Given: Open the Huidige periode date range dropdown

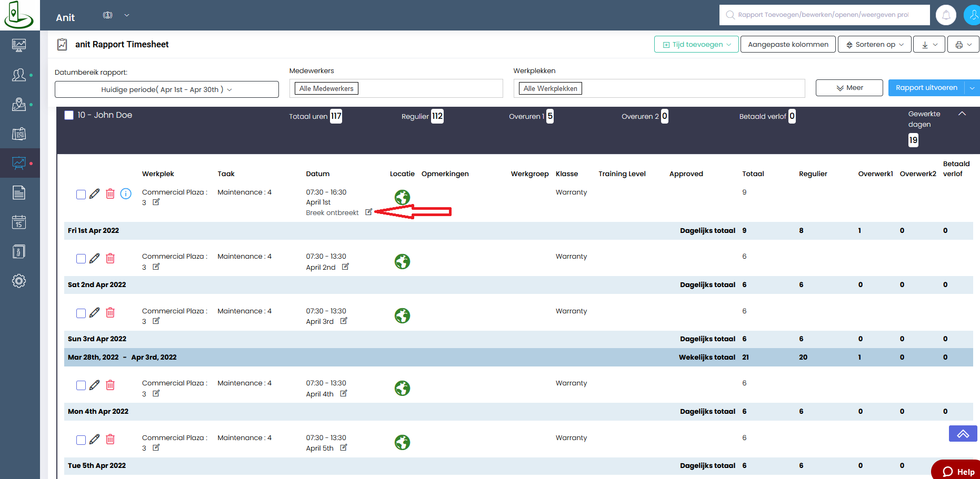Looking at the screenshot, I should click(167, 89).
